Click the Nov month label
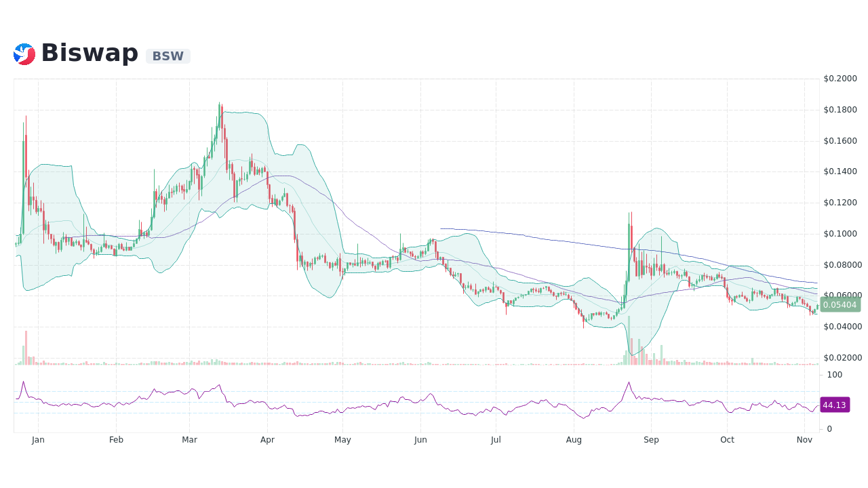The height and width of the screenshot is (488, 868). click(804, 440)
